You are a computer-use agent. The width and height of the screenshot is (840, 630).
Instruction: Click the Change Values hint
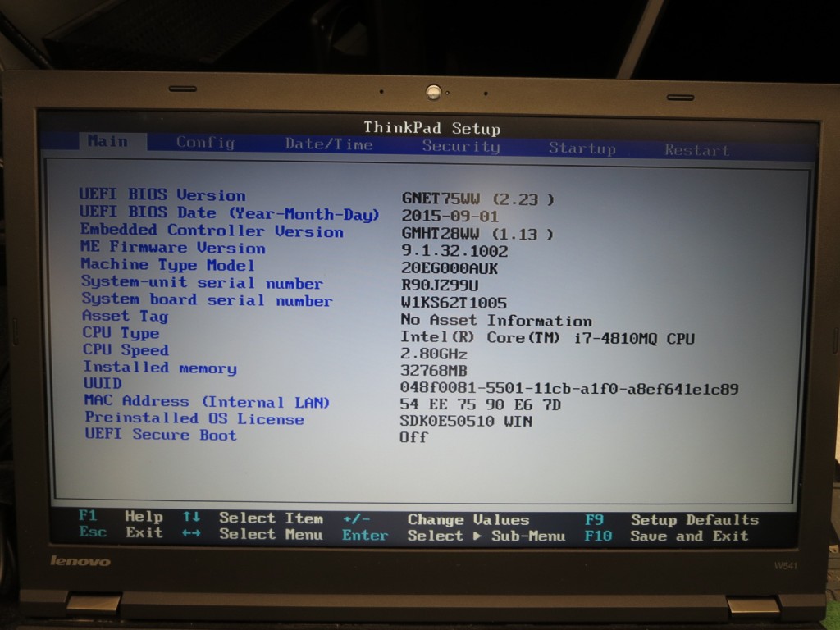[468, 519]
